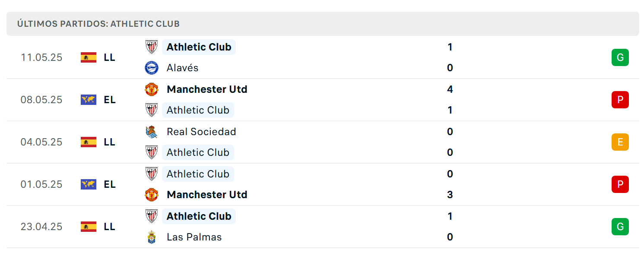Click Athletic Club crest in 11.05.25 match
The width and height of the screenshot is (644, 256).
[x=152, y=47]
